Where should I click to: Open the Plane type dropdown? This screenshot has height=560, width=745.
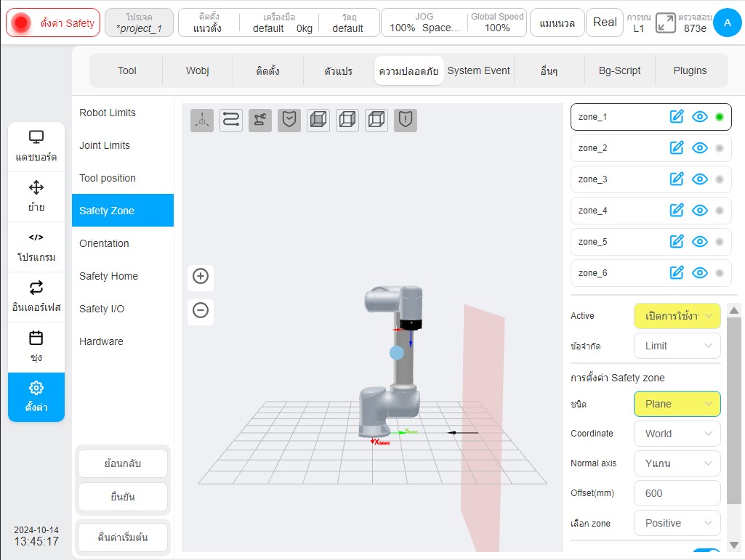pyautogui.click(x=677, y=404)
